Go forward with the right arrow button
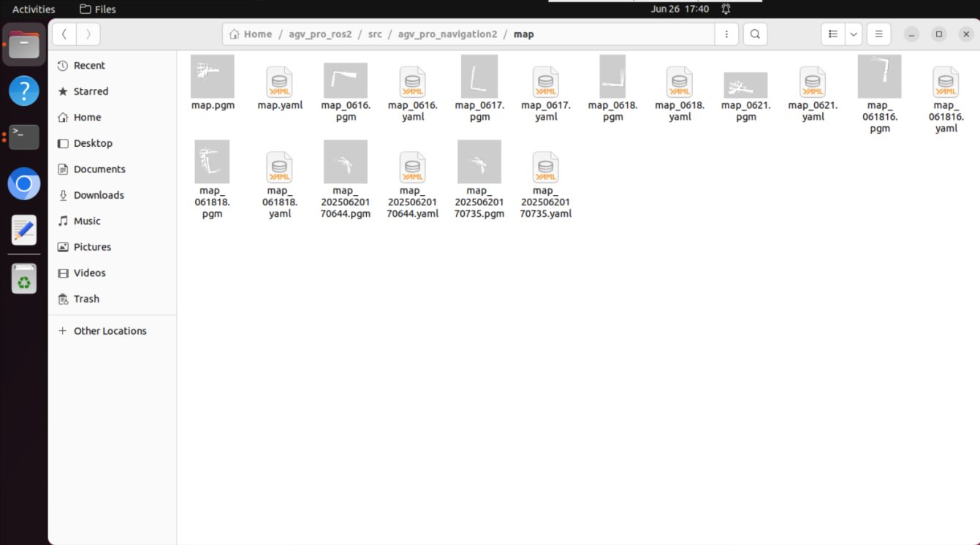 click(x=88, y=34)
